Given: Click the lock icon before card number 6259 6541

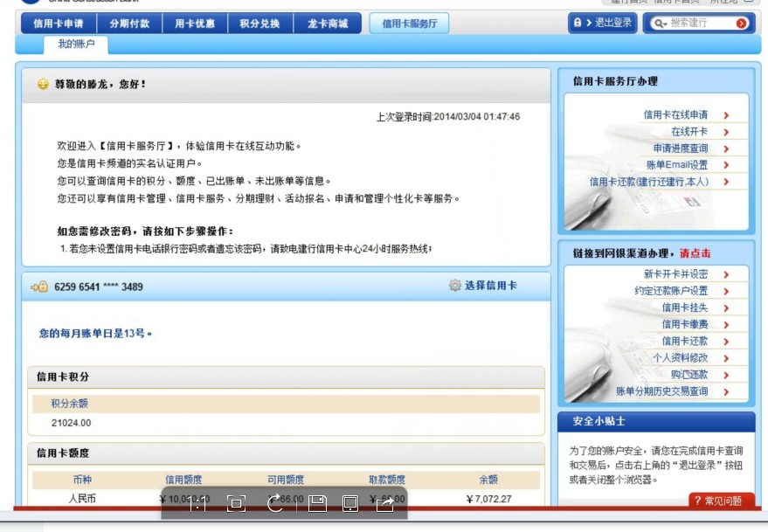Looking at the screenshot, I should pyautogui.click(x=39, y=287).
